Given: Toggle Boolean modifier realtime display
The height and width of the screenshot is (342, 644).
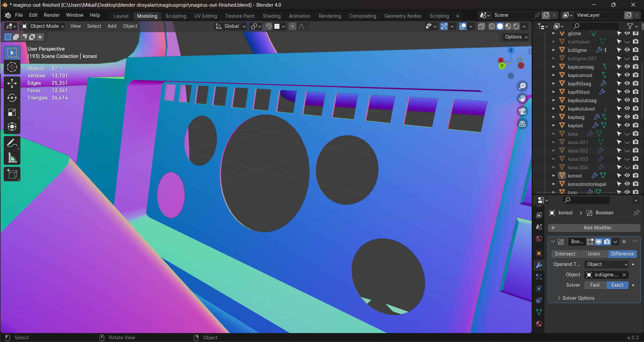Looking at the screenshot, I should pos(598,242).
